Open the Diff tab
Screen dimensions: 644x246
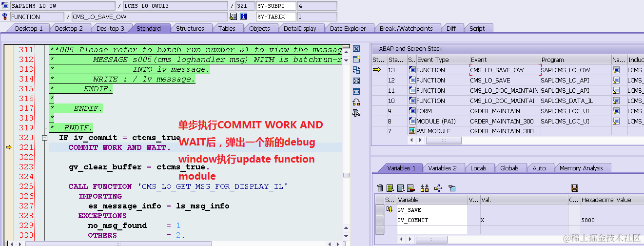pos(451,28)
